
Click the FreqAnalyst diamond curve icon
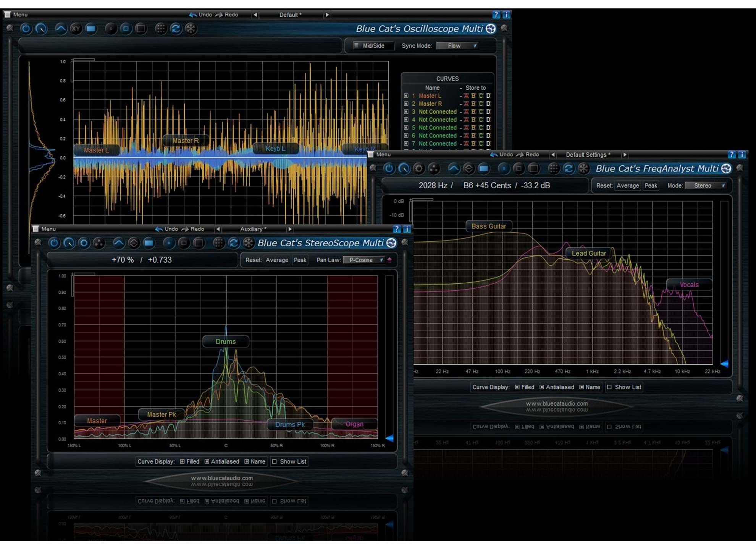[x=468, y=168]
